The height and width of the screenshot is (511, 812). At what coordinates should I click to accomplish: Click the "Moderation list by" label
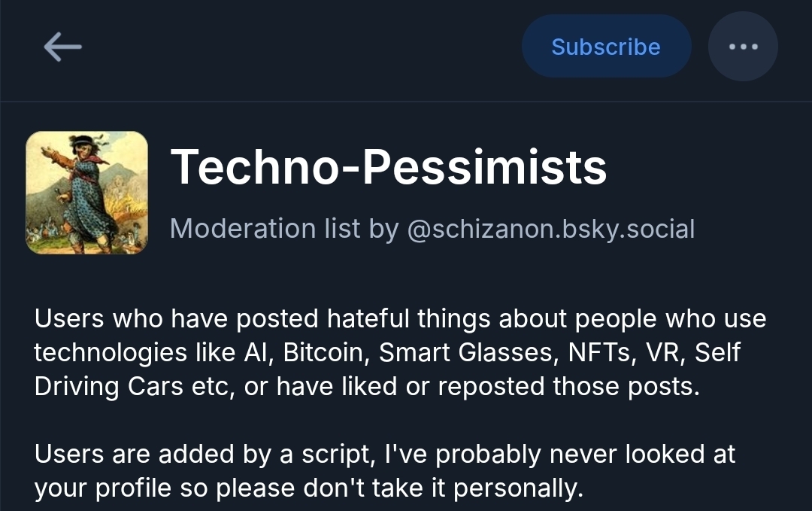284,229
